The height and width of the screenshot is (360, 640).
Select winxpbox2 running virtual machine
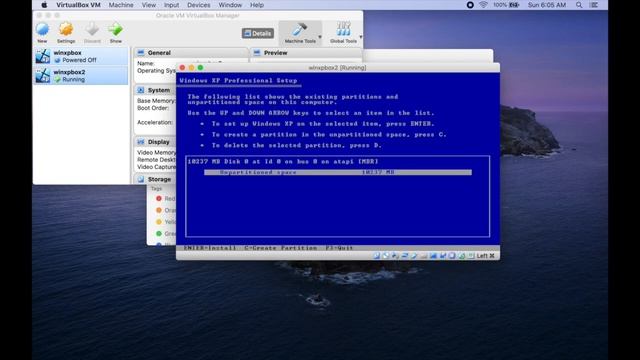(x=80, y=76)
